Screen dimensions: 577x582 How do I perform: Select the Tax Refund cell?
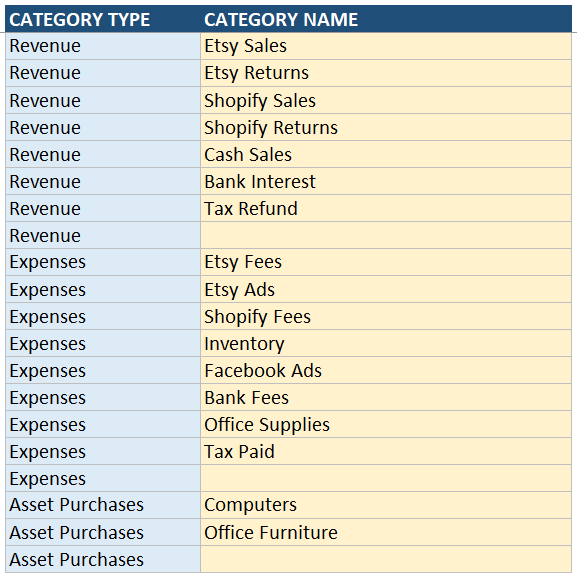pyautogui.click(x=386, y=208)
